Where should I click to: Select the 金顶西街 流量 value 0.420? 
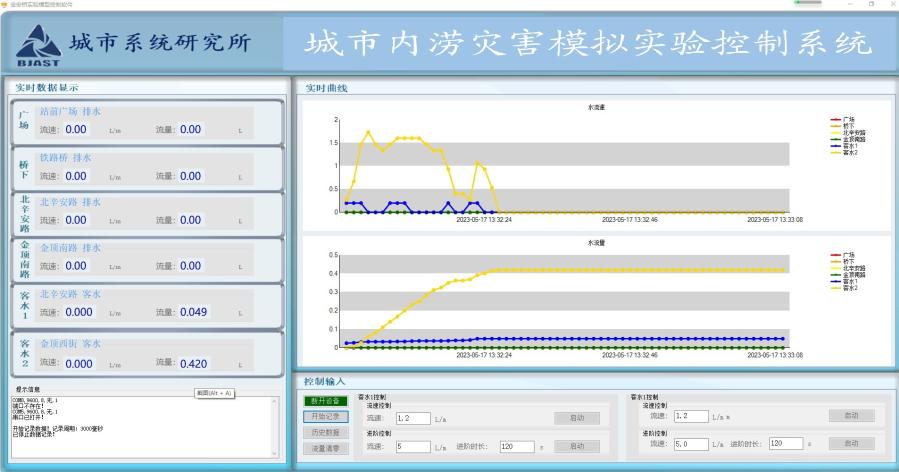(192, 364)
